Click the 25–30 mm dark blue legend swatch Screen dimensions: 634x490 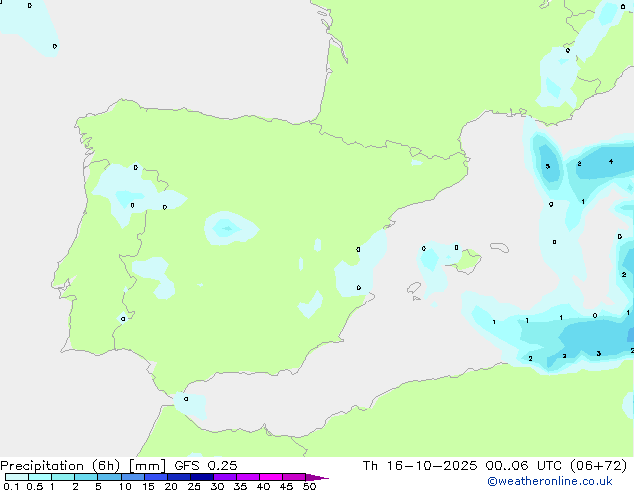(x=202, y=477)
